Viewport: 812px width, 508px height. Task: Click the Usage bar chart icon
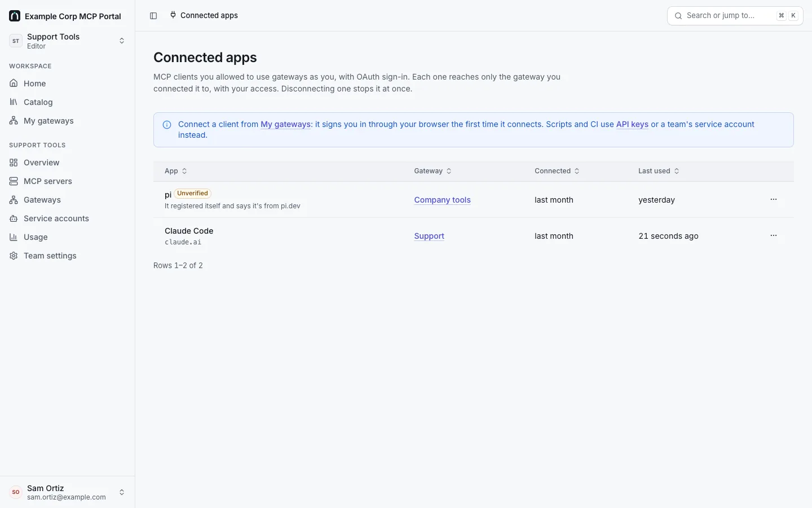click(x=14, y=237)
